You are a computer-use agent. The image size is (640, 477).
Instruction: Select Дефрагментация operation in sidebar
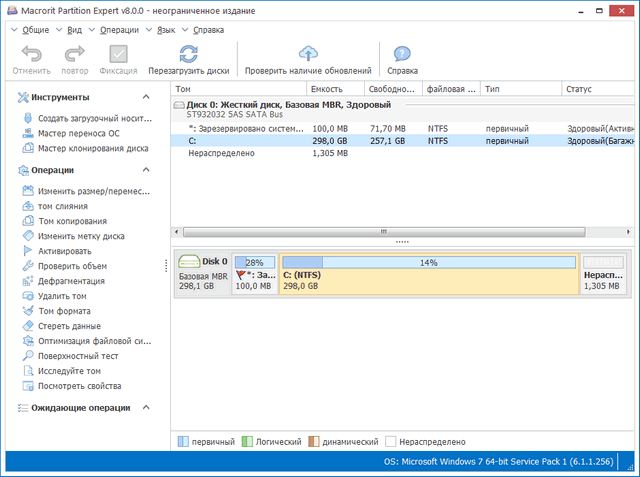point(73,281)
